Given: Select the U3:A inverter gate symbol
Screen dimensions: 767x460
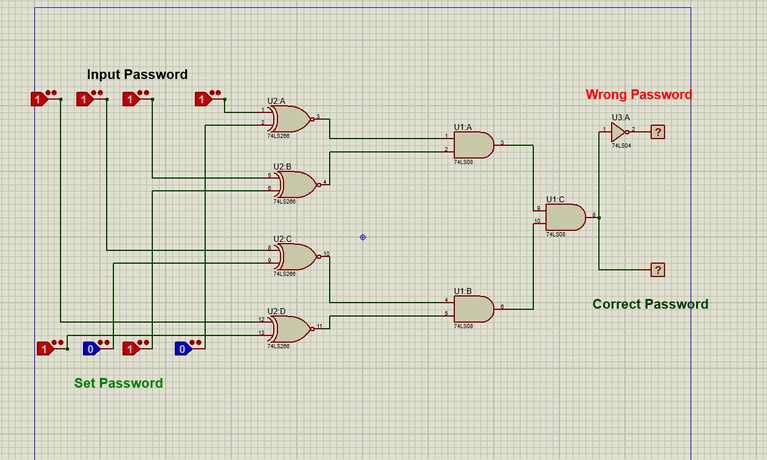Looking at the screenshot, I should click(x=619, y=132).
